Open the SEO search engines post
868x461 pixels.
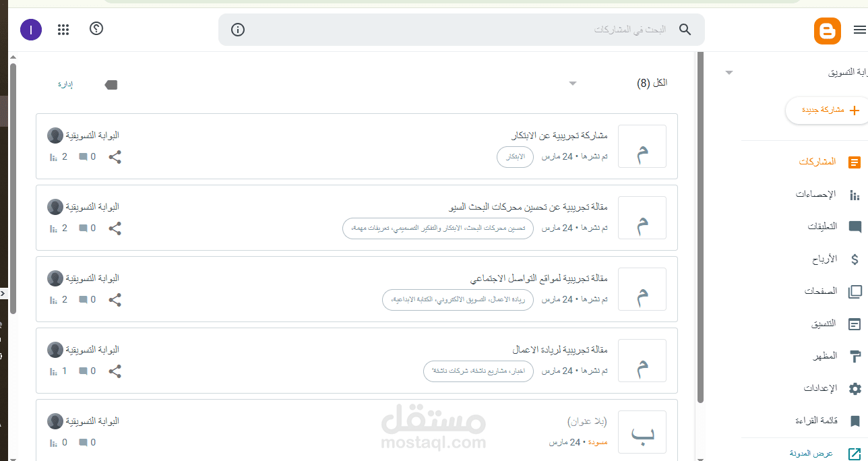pyautogui.click(x=528, y=207)
